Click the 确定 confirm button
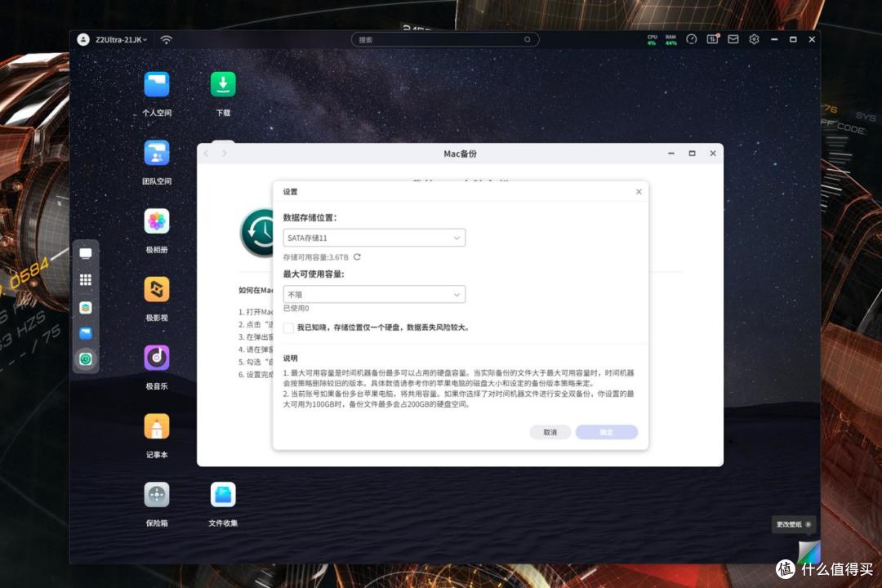882x588 pixels. [x=606, y=432]
